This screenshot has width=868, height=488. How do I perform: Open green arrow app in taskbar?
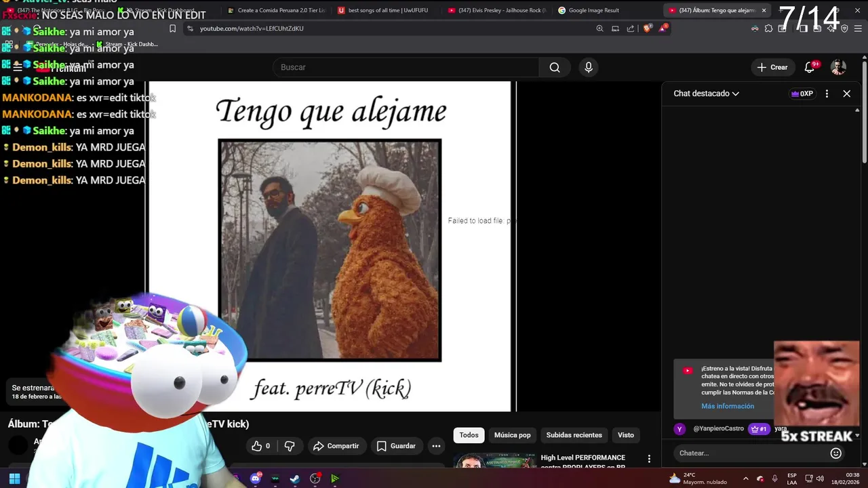(x=334, y=479)
